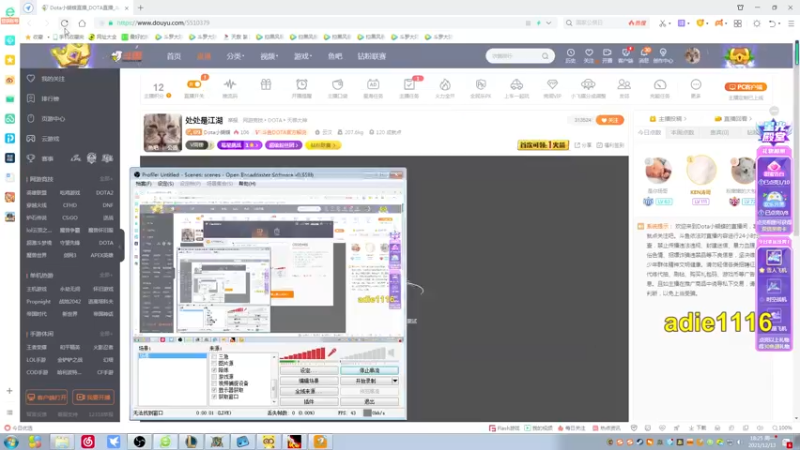Viewport: 800px width, 450px height.
Task: Toggle 图片源 source checkbox in OBS
Action: pos(214,363)
